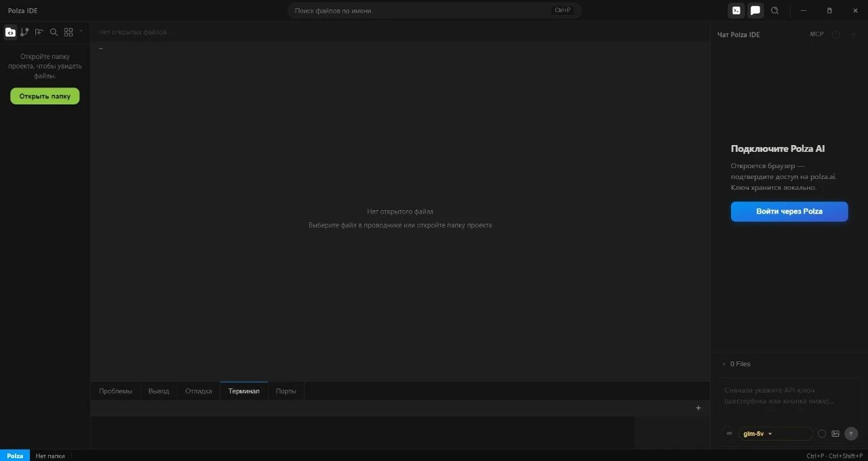Open the sidebar search magnifier

pos(54,32)
